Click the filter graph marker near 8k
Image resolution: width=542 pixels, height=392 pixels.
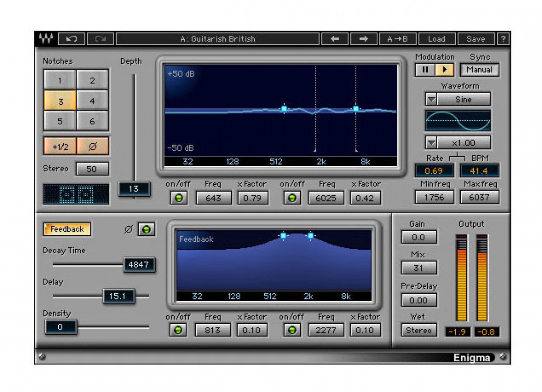[356, 108]
